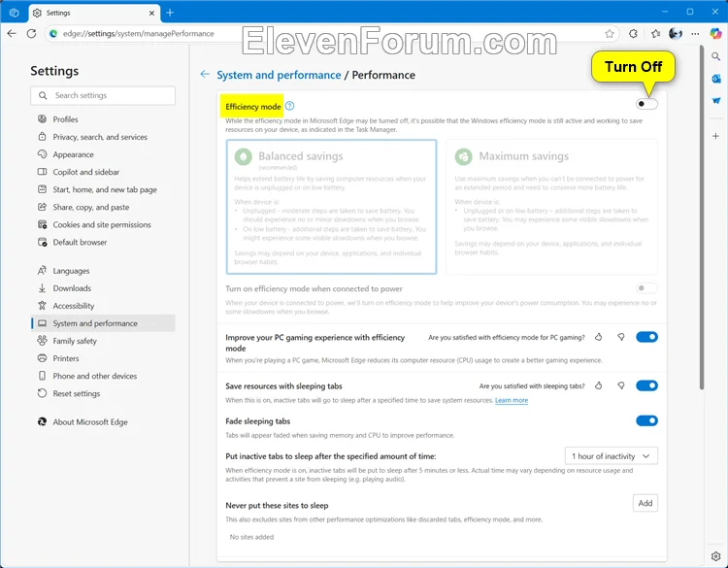Viewport: 728px width, 568px height.
Task: Select System and performance in sidebar
Action: (x=103, y=323)
